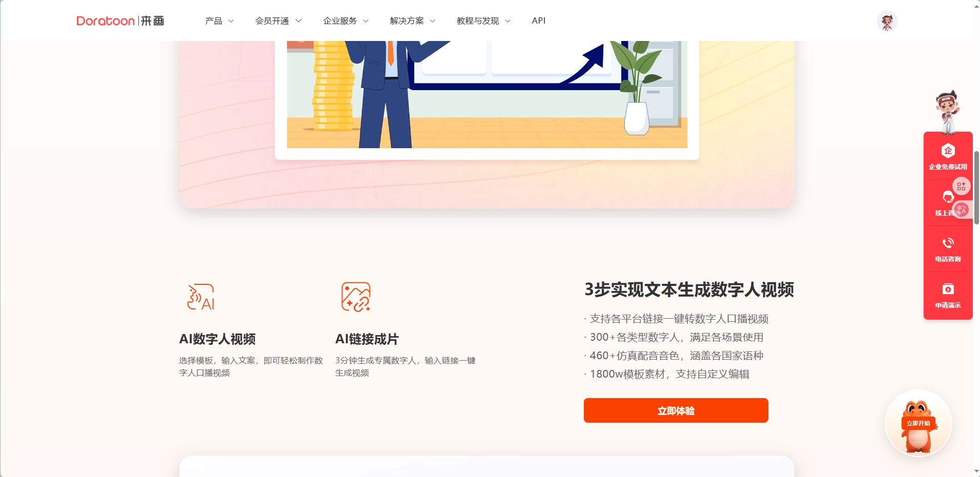
Task: Click the page vertical scrollbar thumb
Action: coord(976,188)
